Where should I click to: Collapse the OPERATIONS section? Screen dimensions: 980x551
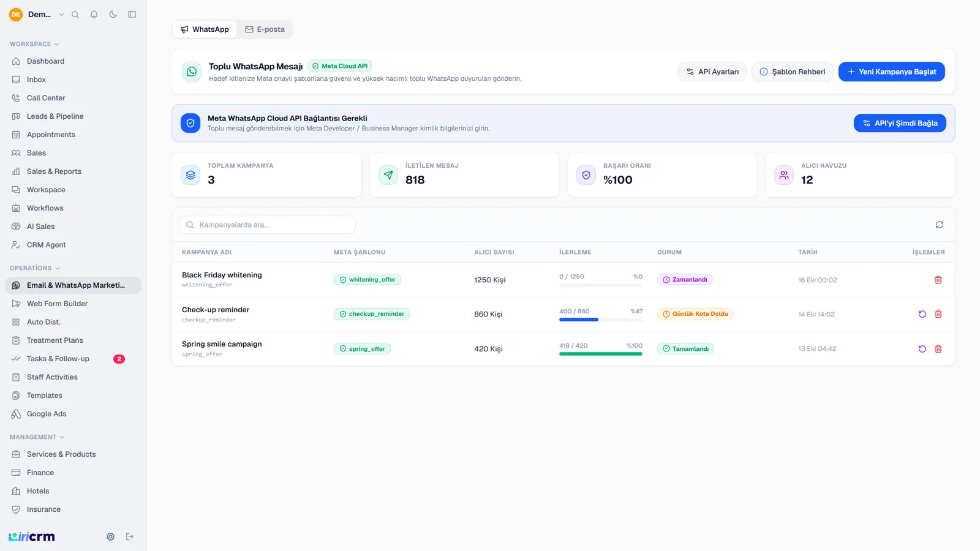tap(35, 268)
